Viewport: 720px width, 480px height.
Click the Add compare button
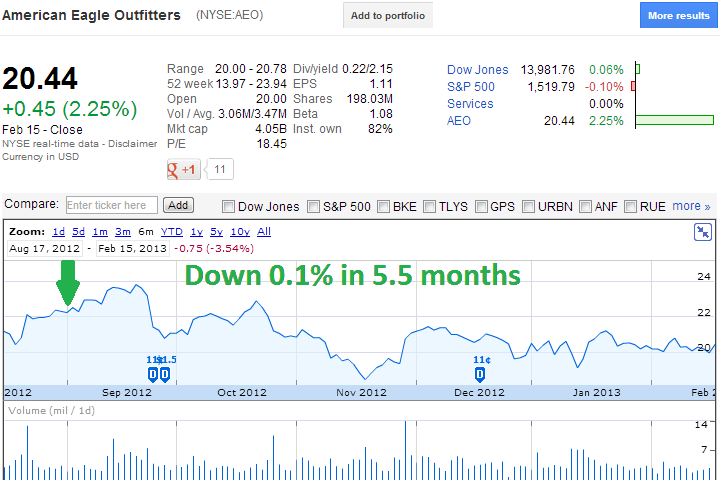[178, 205]
